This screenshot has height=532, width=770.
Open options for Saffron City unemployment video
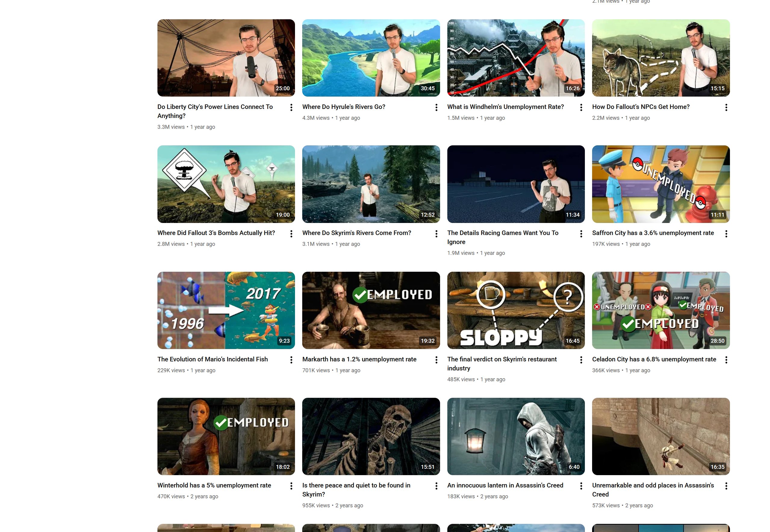[x=726, y=234]
